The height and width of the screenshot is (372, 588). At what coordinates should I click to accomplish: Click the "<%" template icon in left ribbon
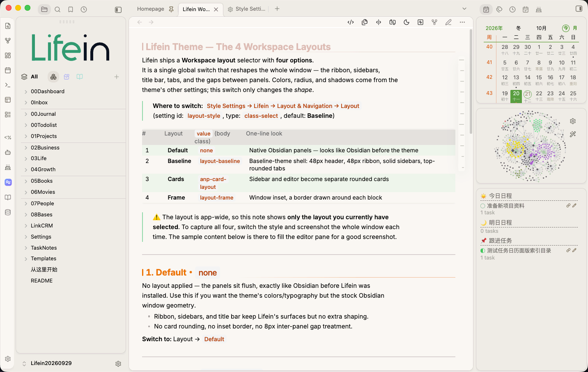(x=8, y=138)
